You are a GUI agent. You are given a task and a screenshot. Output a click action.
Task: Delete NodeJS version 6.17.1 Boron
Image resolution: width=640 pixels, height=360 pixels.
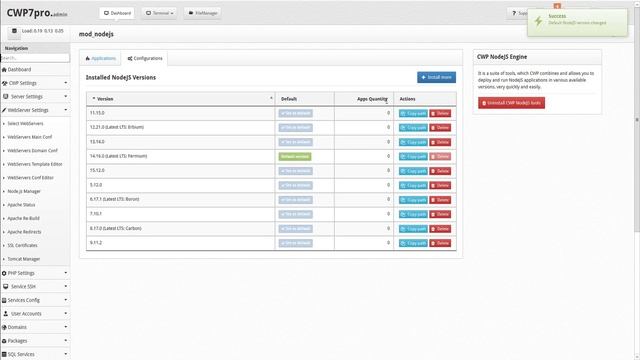(440, 200)
